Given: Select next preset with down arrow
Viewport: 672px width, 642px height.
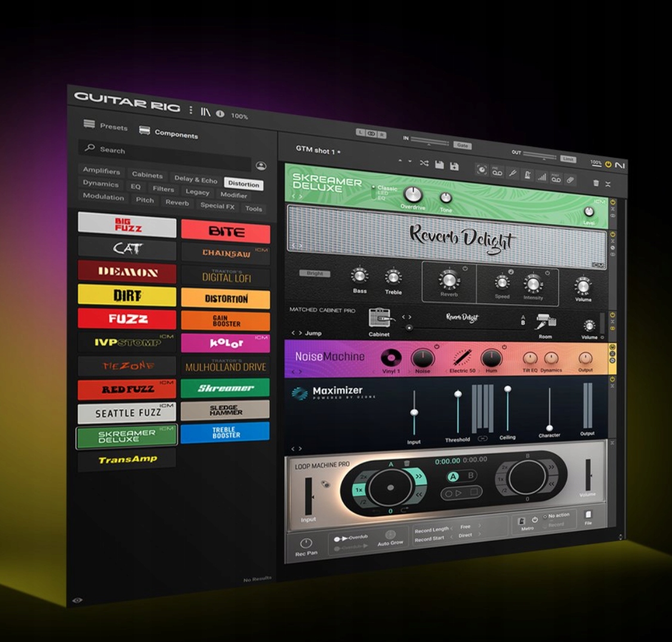Looking at the screenshot, I should (410, 161).
